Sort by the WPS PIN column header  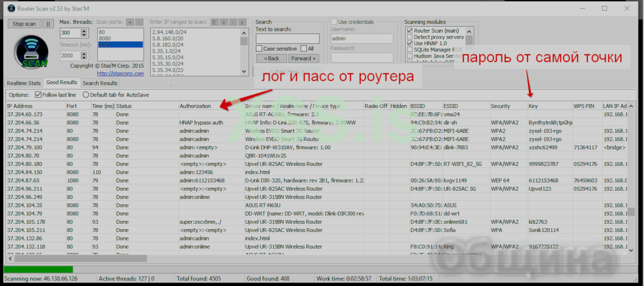(x=587, y=106)
